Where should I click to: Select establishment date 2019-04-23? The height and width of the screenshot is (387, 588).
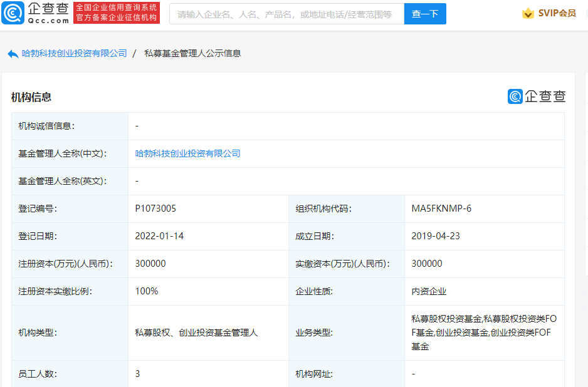pos(436,236)
